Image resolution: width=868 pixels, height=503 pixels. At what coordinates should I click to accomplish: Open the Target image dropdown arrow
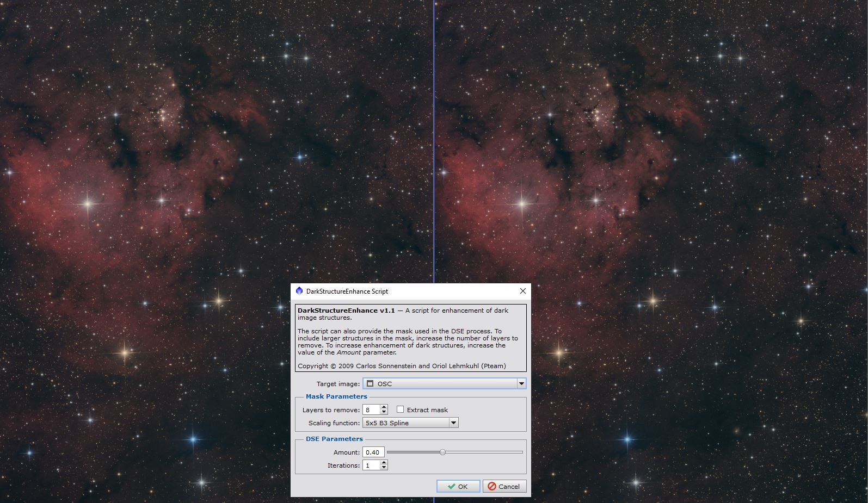521,383
